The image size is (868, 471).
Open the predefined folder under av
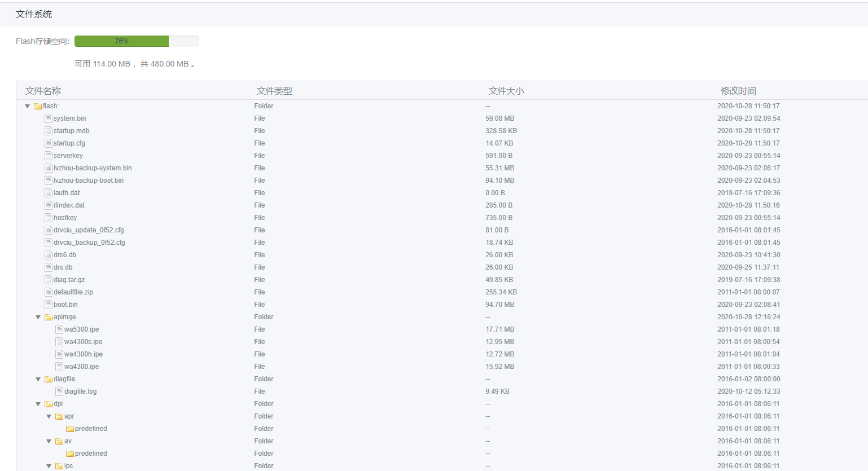coord(91,454)
